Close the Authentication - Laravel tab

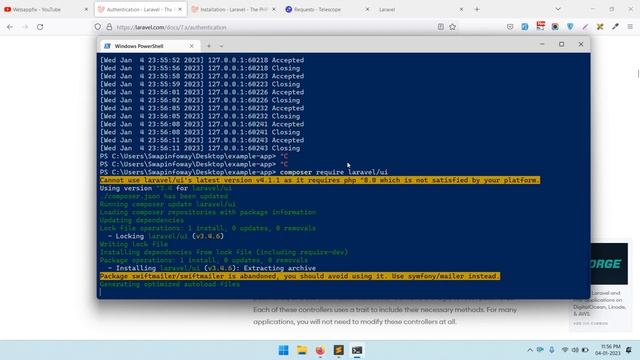point(180,9)
